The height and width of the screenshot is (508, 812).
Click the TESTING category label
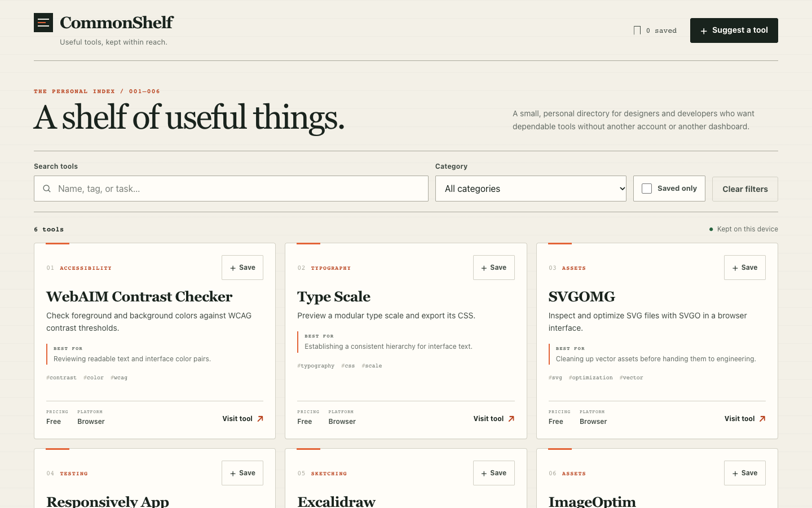tap(74, 474)
